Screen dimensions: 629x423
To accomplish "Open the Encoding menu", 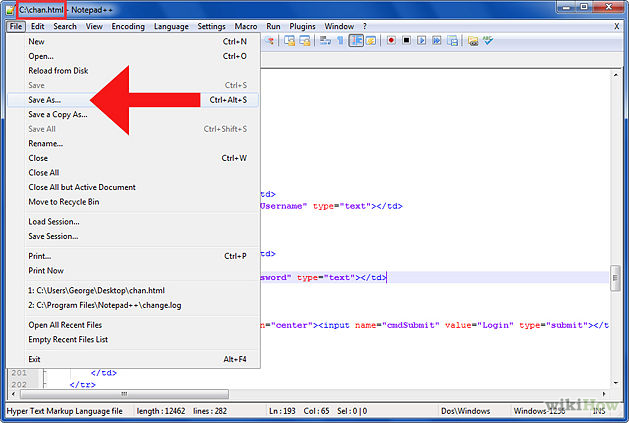I will pos(128,26).
